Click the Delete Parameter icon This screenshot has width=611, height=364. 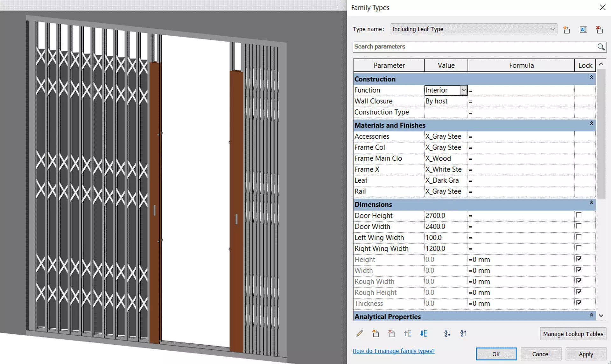coord(391,333)
